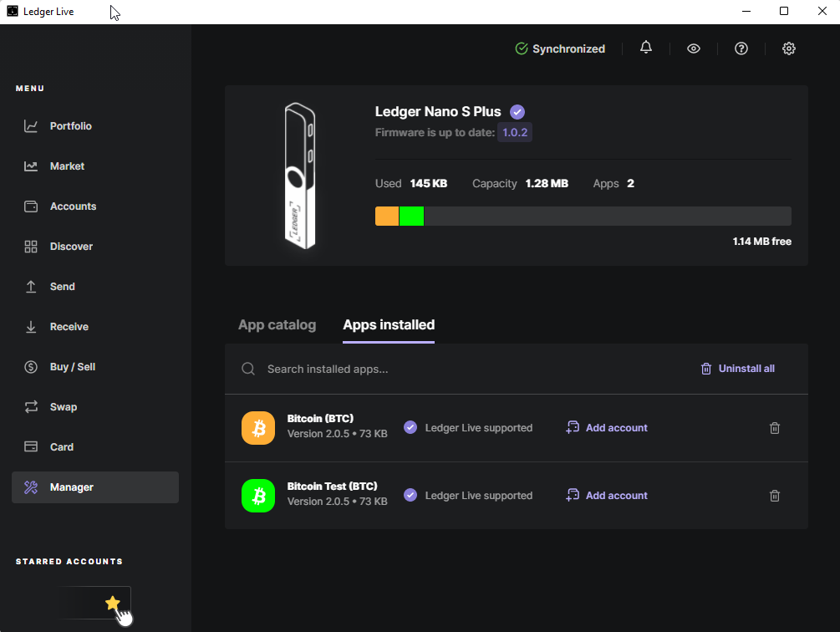
Task: Select the Apps installed tab
Action: pos(389,325)
